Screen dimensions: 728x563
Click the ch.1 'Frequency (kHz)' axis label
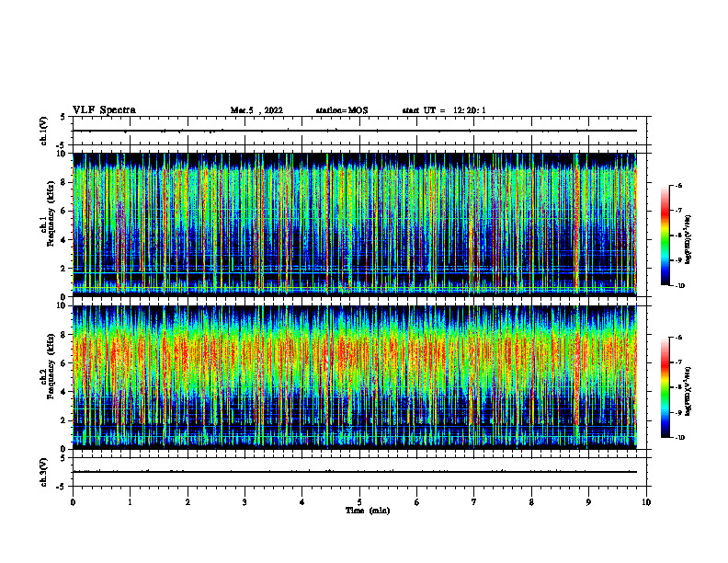point(51,213)
